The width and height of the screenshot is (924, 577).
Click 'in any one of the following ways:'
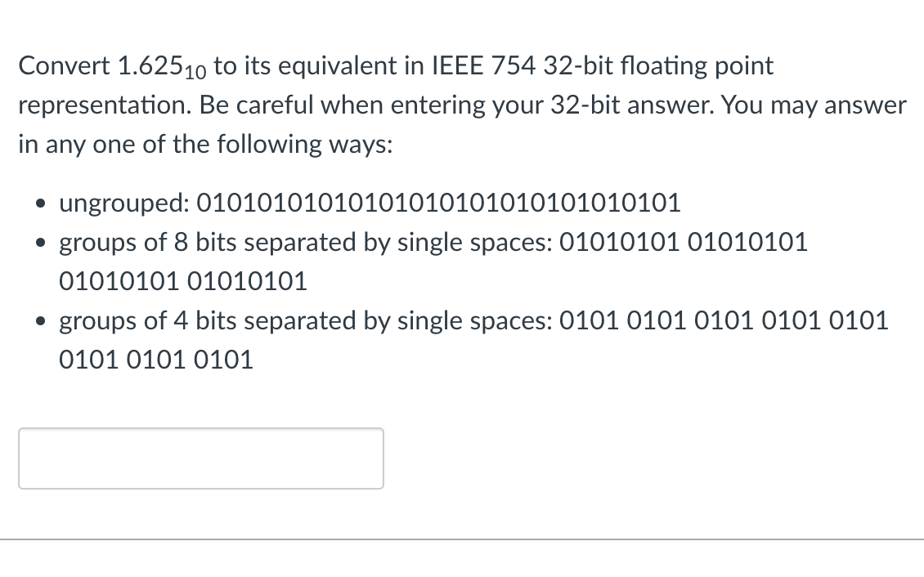click(x=206, y=144)
